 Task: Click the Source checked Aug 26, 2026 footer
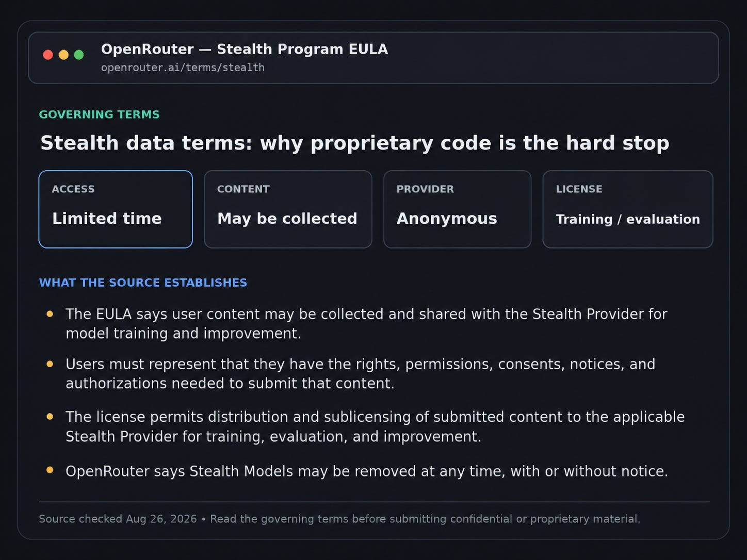pos(339,519)
